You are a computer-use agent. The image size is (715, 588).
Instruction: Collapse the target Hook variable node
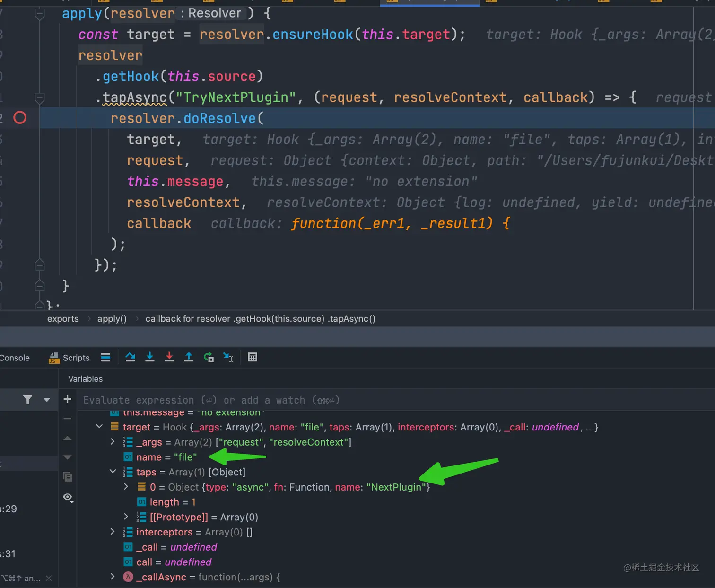99,427
